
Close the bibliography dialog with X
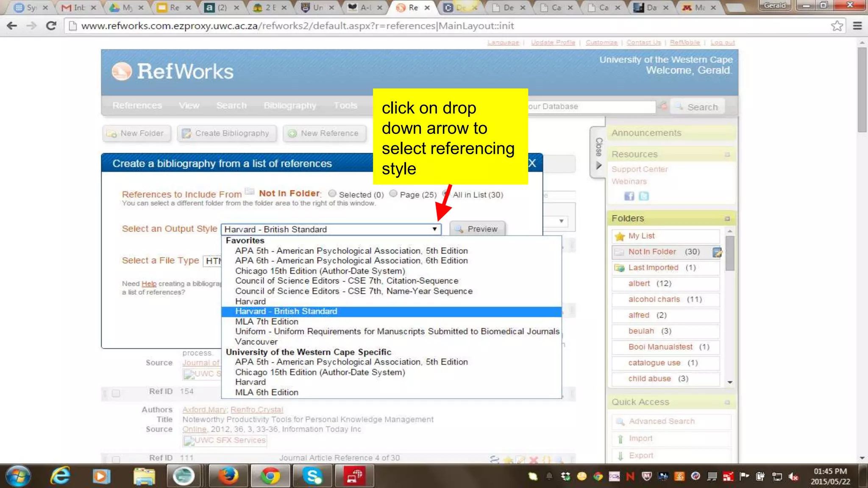tap(532, 164)
